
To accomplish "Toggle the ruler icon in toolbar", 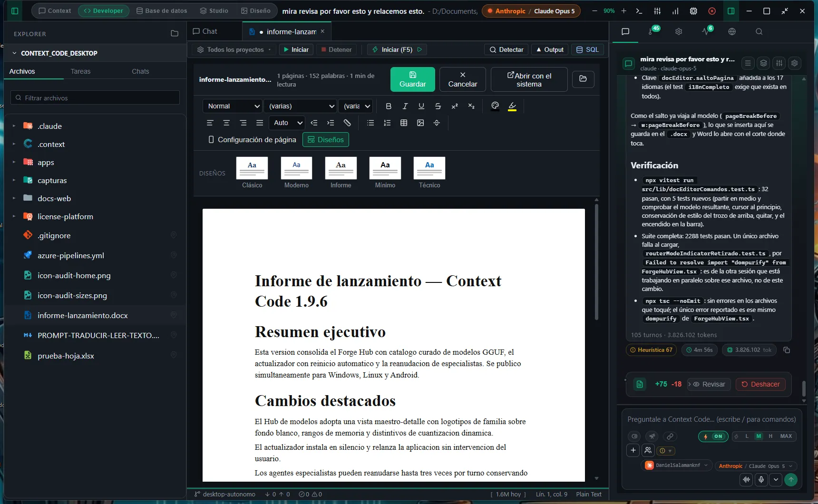I will (347, 123).
